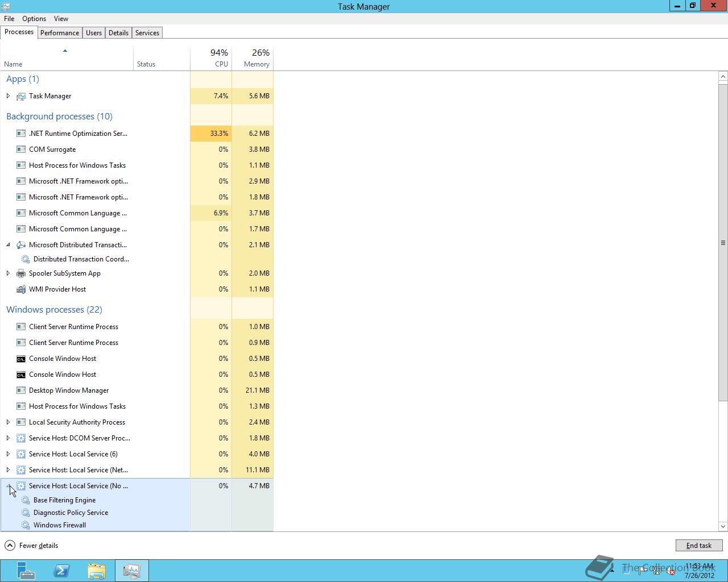Click the Task Manager title bar icon

(6, 6)
